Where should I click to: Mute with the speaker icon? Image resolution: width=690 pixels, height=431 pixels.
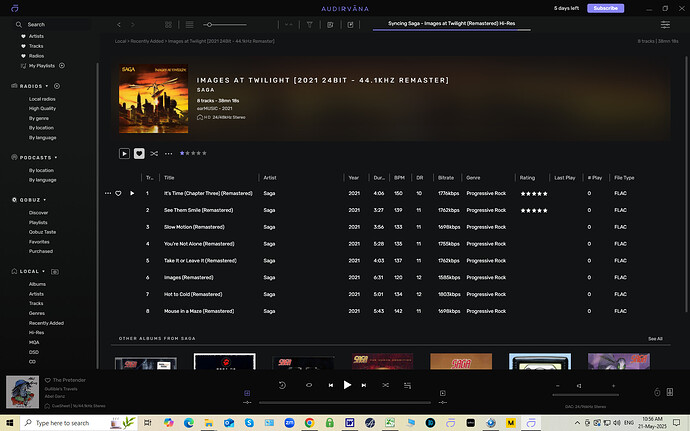point(579,386)
